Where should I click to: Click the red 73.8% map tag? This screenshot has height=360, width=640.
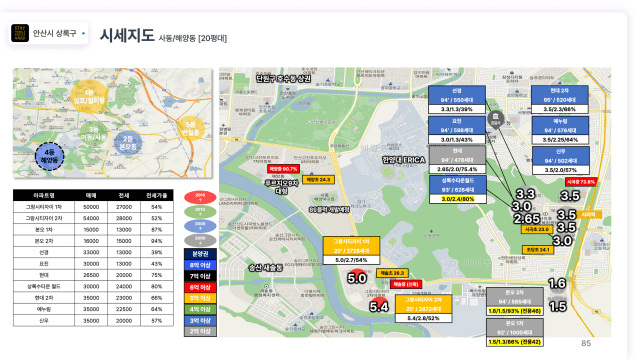click(x=581, y=182)
